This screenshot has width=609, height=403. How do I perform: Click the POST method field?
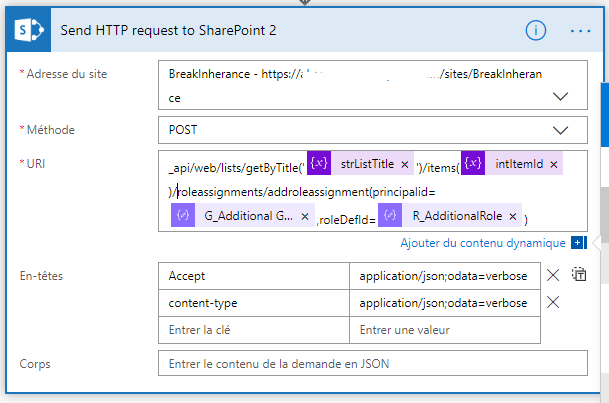click(372, 130)
